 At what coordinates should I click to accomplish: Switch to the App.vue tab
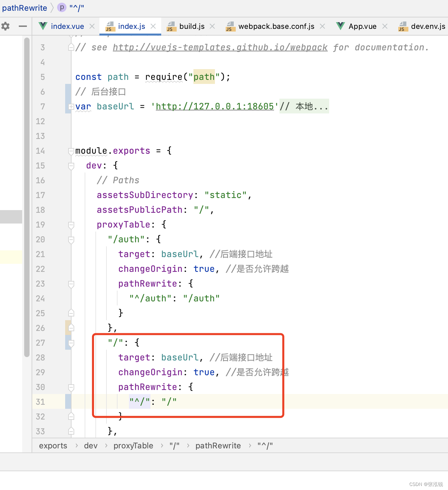click(x=362, y=26)
